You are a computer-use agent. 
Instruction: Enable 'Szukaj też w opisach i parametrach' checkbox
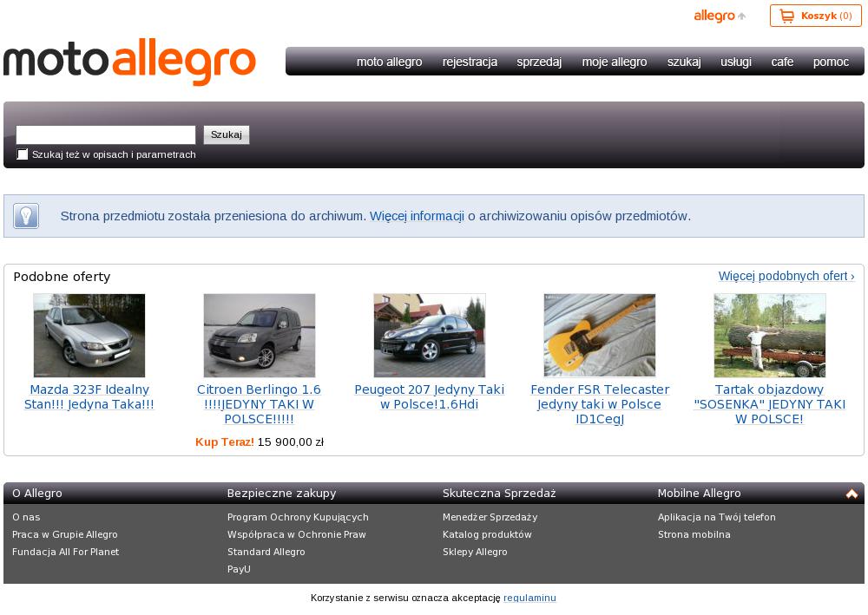23,154
